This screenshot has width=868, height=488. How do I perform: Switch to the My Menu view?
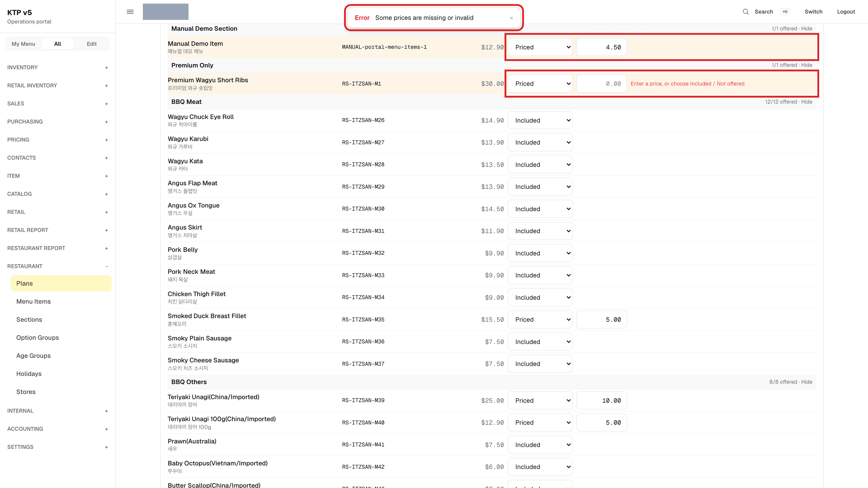point(23,44)
